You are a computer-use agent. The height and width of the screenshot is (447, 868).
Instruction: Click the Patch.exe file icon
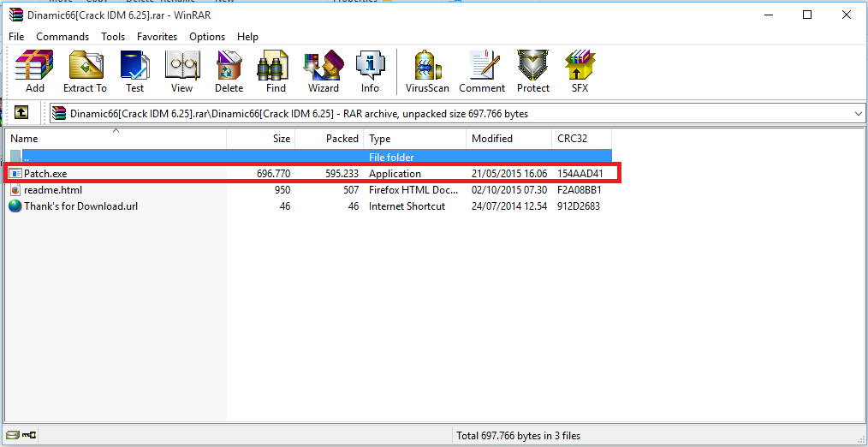coord(15,173)
